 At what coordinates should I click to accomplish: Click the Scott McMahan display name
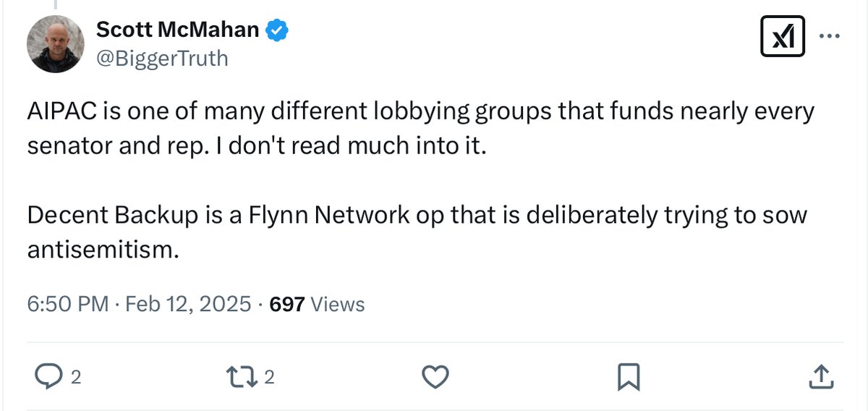[177, 30]
